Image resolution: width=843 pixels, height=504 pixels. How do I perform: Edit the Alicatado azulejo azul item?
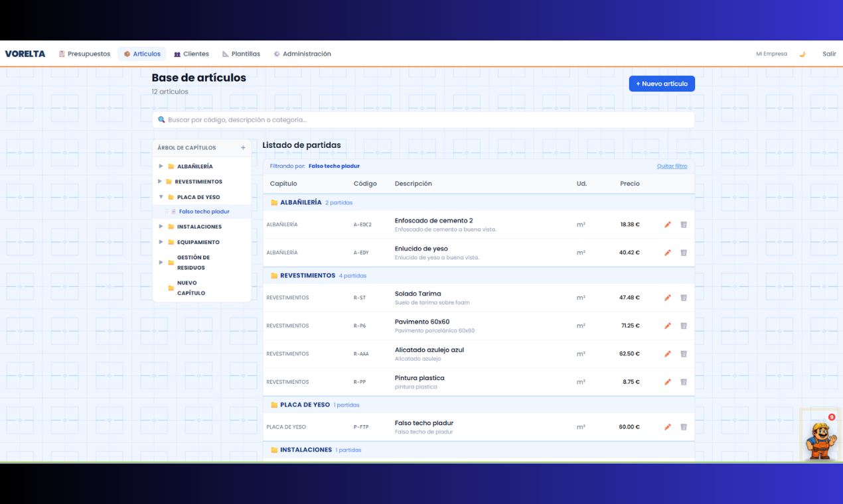click(x=668, y=354)
